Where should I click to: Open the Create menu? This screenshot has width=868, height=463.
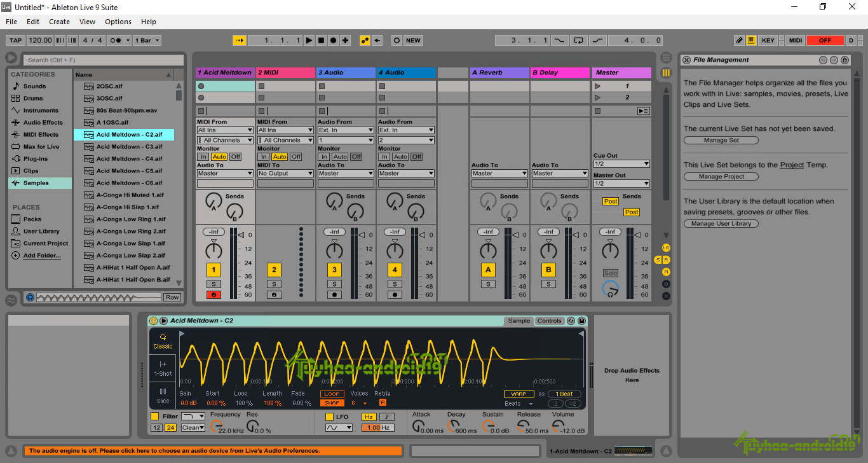[x=60, y=22]
